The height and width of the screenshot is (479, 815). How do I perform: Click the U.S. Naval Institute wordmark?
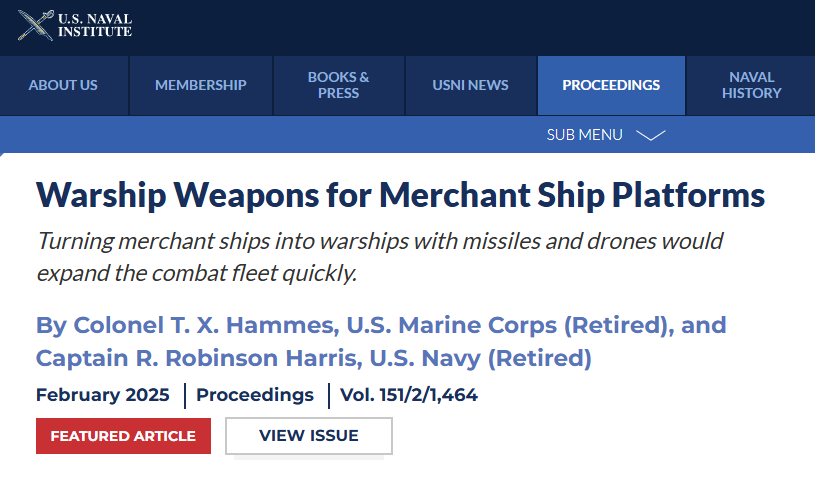click(95, 25)
